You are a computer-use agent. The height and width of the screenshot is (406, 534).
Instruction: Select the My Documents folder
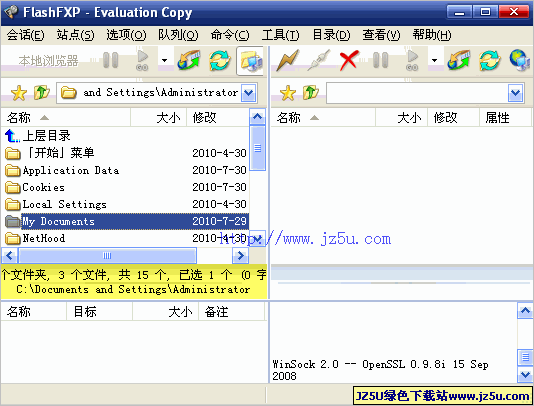tap(125, 221)
